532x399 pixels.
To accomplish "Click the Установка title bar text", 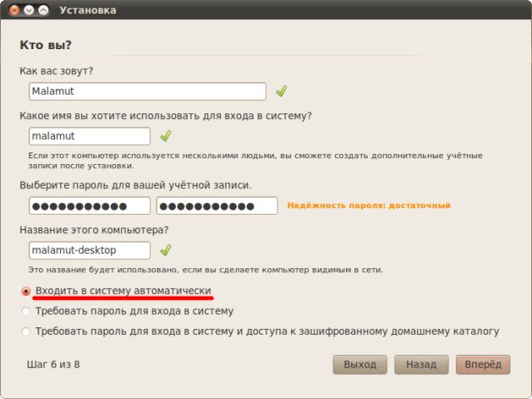I will (x=88, y=10).
